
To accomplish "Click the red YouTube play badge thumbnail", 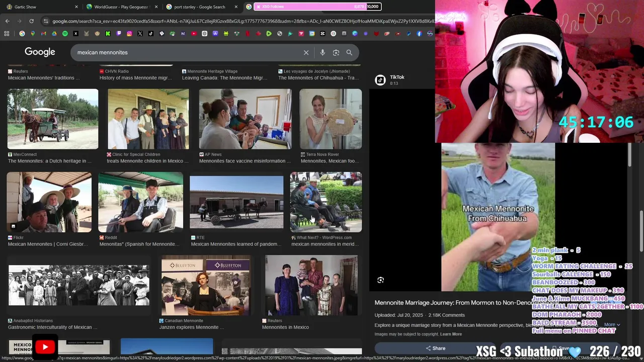I will point(45,347).
